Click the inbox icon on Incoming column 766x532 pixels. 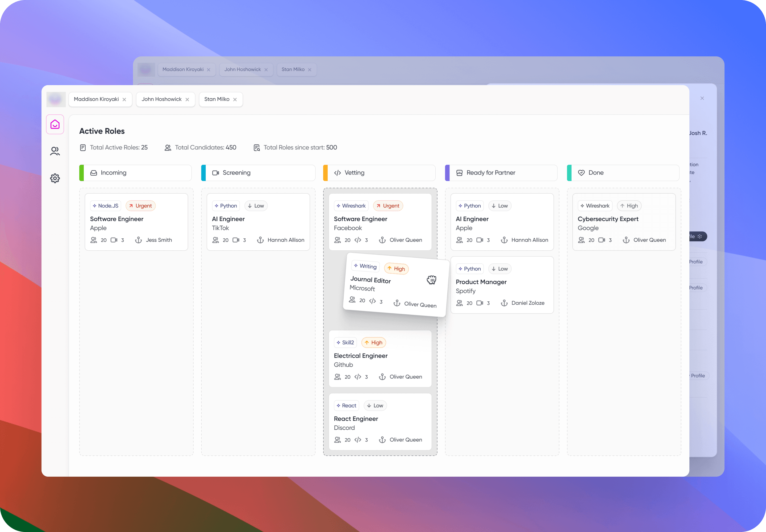point(94,173)
